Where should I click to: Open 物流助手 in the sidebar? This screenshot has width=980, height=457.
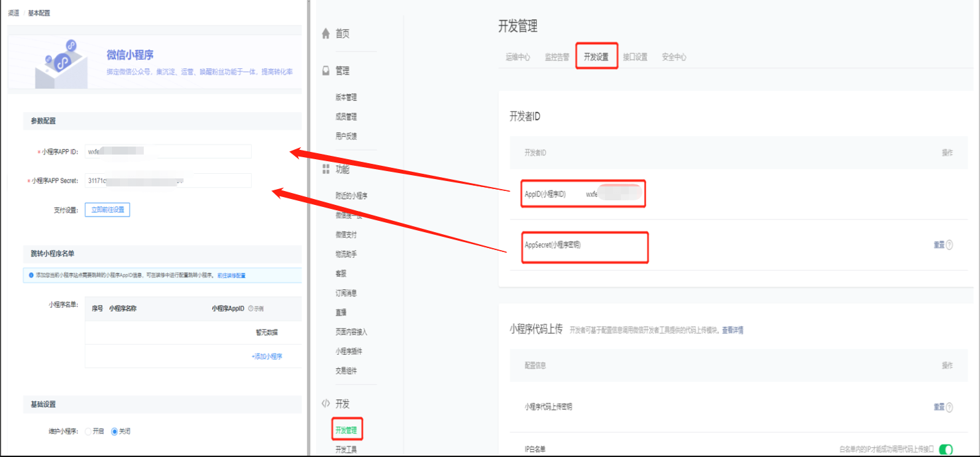346,254
